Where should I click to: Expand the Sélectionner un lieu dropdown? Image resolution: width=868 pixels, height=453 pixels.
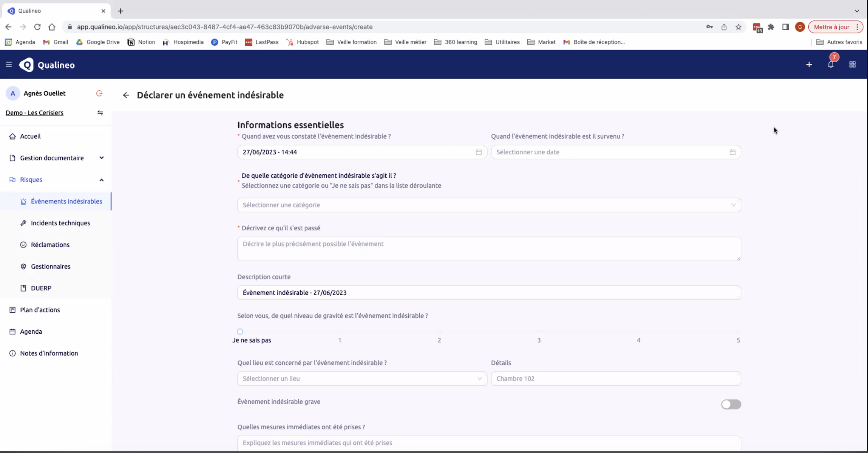pos(361,378)
